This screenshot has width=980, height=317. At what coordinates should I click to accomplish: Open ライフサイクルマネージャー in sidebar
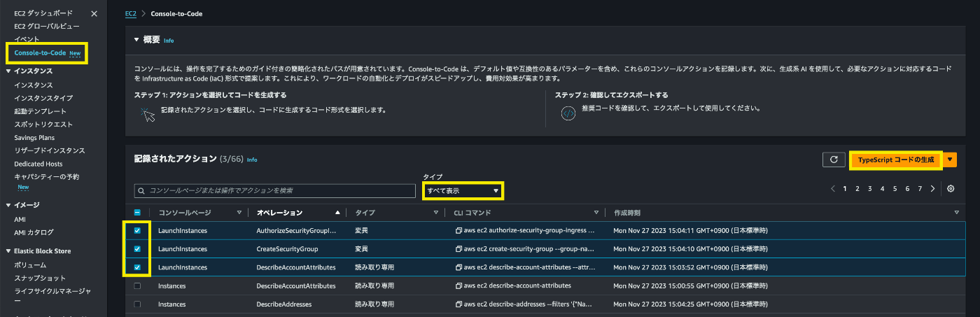[x=52, y=295]
